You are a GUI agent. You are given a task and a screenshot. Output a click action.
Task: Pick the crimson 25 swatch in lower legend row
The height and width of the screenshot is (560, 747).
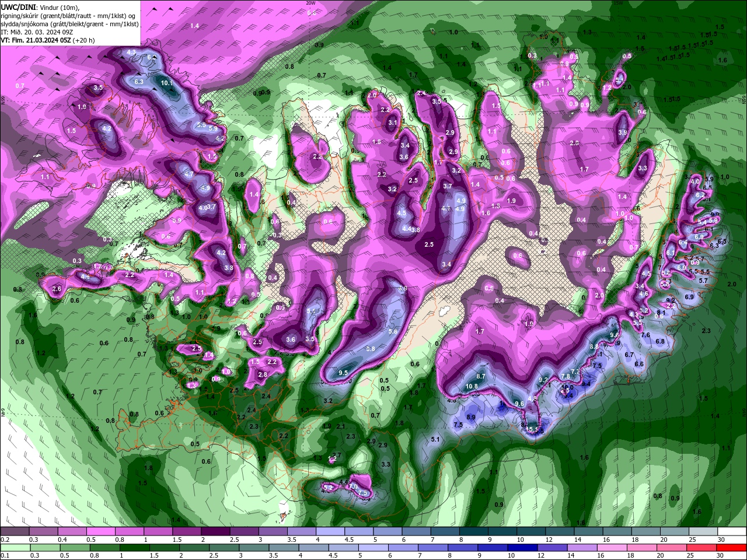pos(702,548)
